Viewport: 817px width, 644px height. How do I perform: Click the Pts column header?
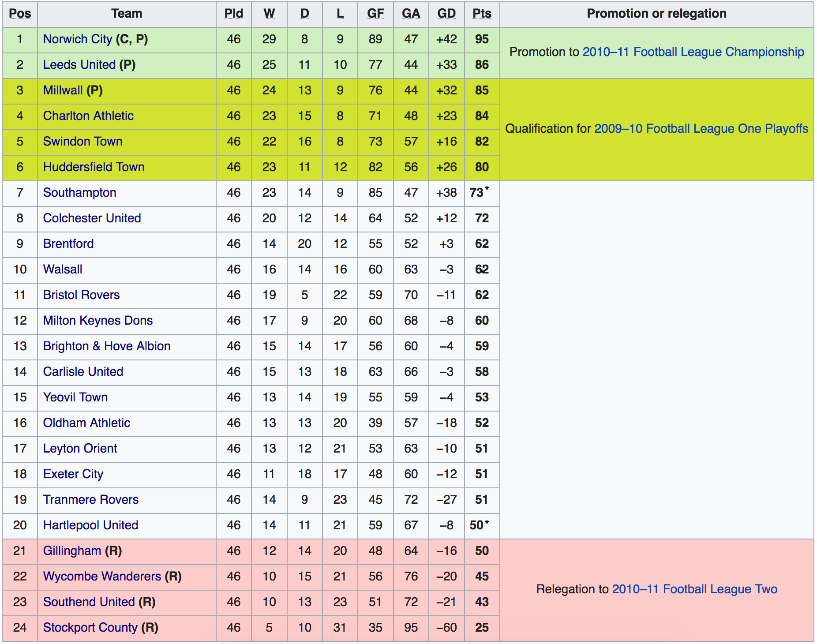click(482, 14)
